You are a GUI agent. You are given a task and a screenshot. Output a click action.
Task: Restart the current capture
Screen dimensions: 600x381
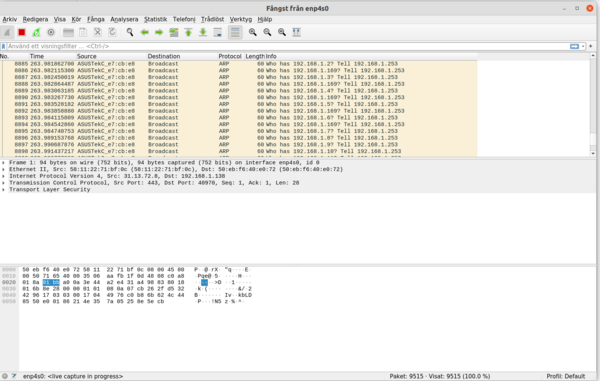click(36, 33)
